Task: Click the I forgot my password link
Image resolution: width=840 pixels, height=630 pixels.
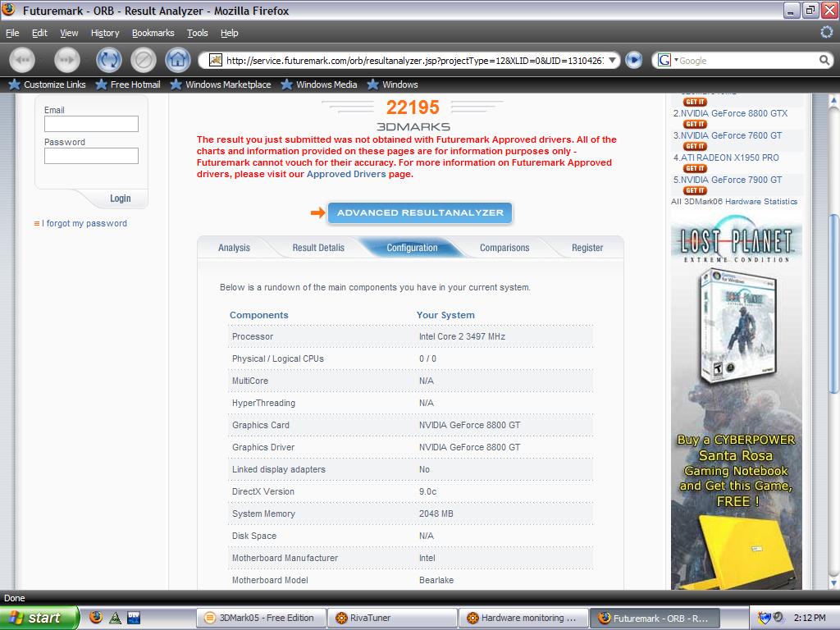Action: tap(84, 223)
